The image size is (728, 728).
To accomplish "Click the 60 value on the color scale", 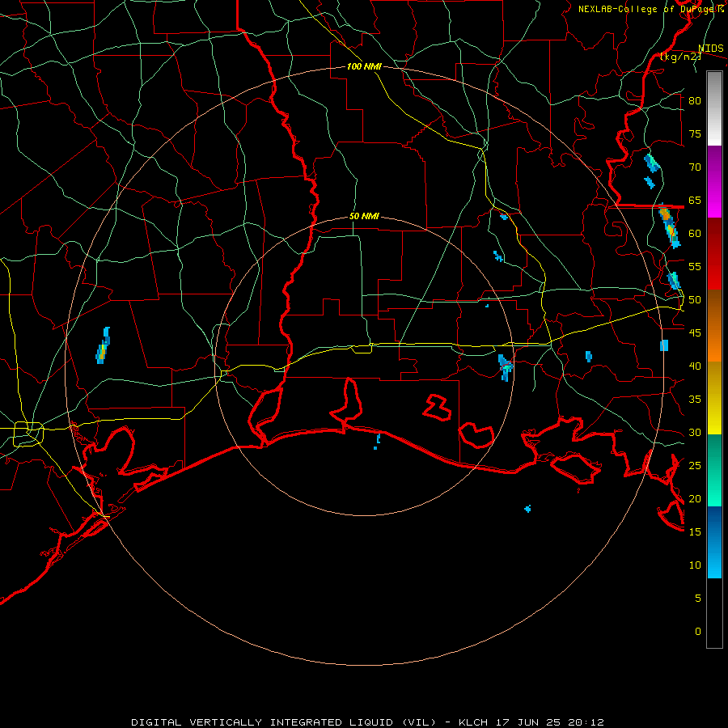I will tap(695, 234).
